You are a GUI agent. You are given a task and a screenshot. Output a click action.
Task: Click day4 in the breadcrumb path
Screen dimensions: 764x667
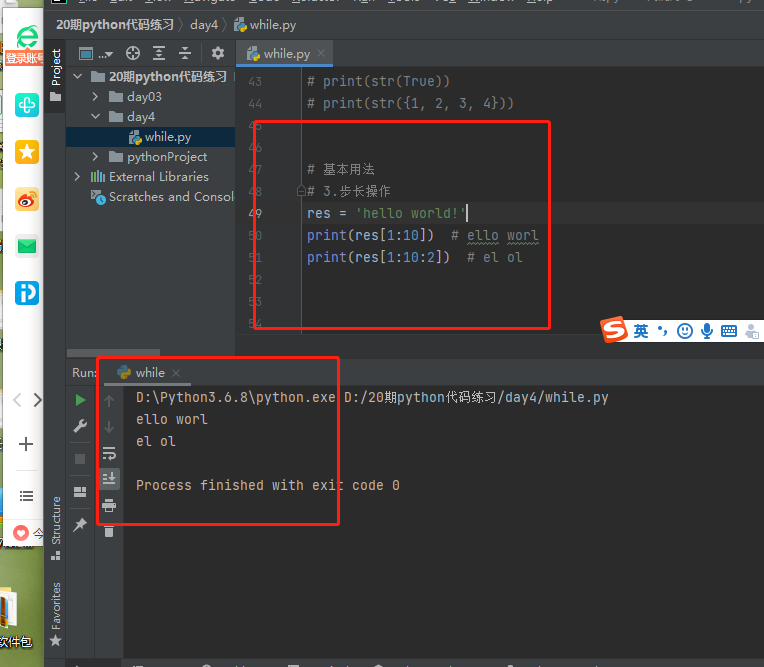coord(204,25)
